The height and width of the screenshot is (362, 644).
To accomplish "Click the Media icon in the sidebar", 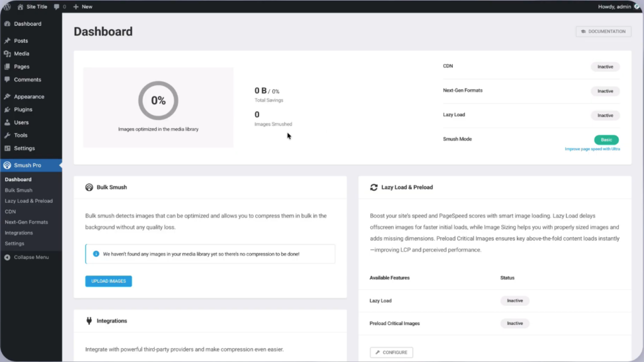I will (x=8, y=54).
